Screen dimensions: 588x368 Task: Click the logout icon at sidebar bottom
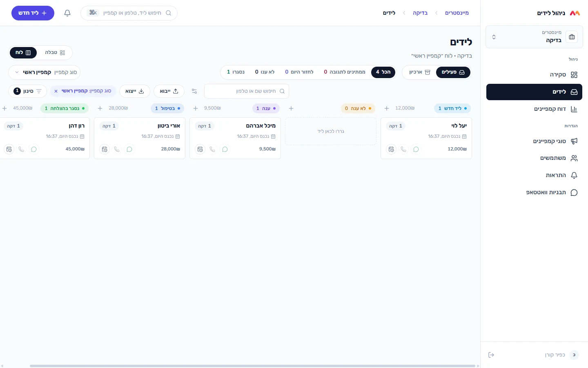(491, 355)
